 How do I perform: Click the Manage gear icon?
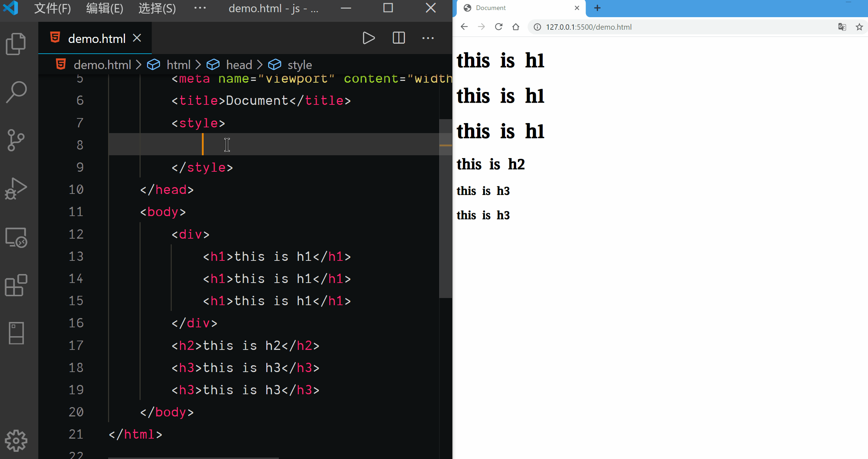pos(16,441)
